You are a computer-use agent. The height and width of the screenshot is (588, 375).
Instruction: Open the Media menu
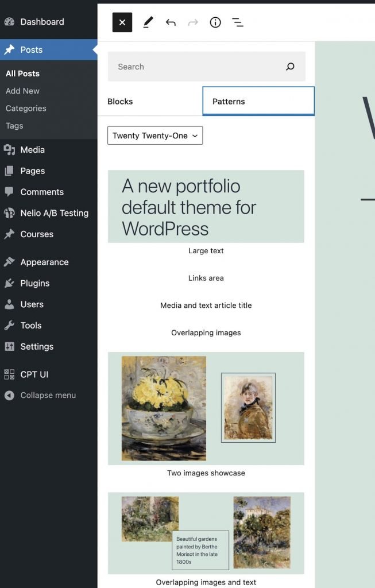tap(49, 150)
